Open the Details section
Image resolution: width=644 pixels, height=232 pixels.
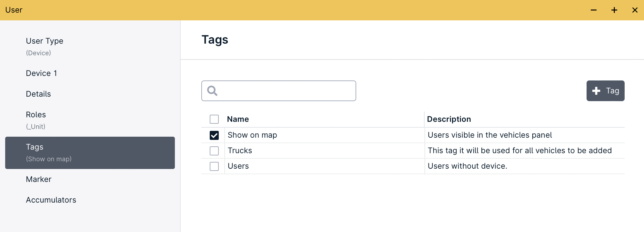pyautogui.click(x=90, y=94)
